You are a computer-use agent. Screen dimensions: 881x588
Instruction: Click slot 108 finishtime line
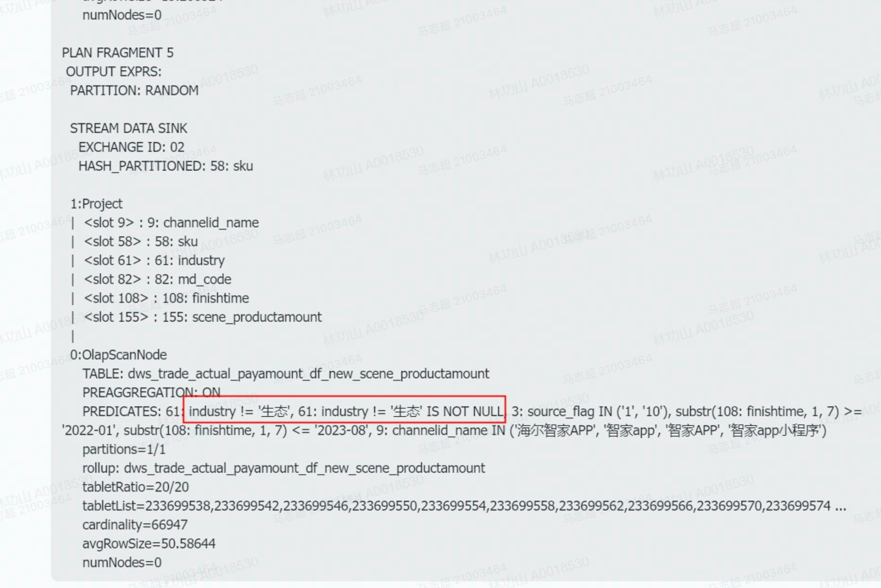click(x=166, y=298)
